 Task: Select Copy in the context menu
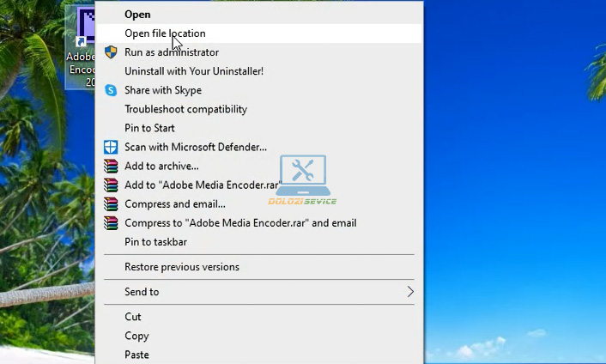coord(136,336)
